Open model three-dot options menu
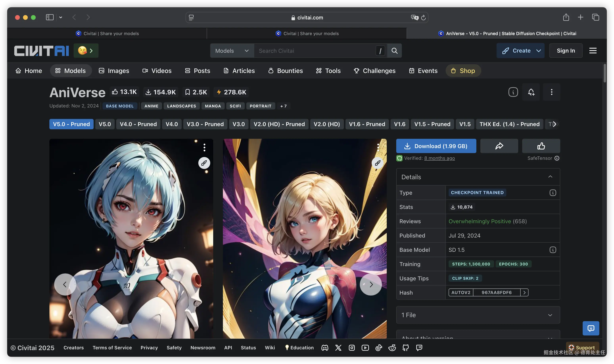 tap(552, 92)
